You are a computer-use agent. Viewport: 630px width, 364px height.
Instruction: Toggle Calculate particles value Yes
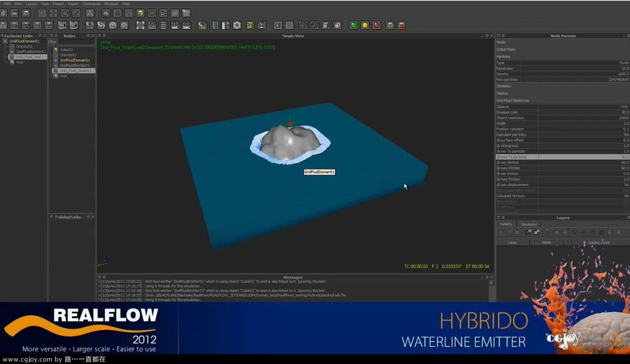pyautogui.click(x=584, y=134)
